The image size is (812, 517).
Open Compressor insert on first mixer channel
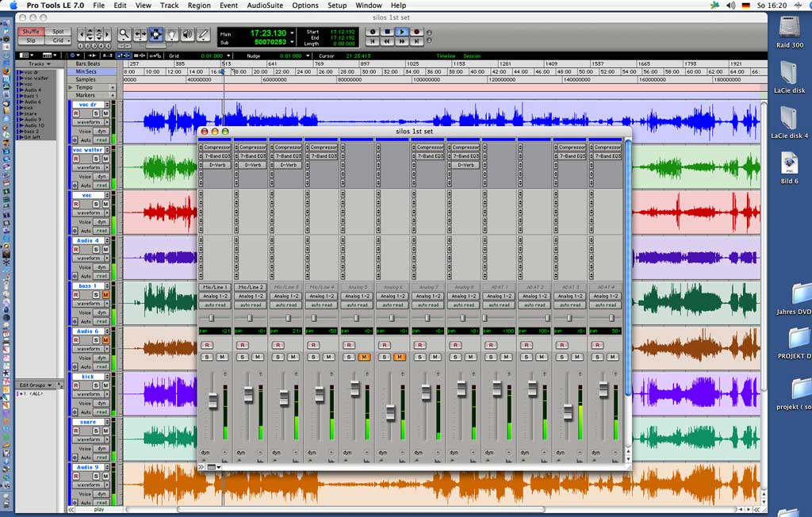[x=216, y=147]
